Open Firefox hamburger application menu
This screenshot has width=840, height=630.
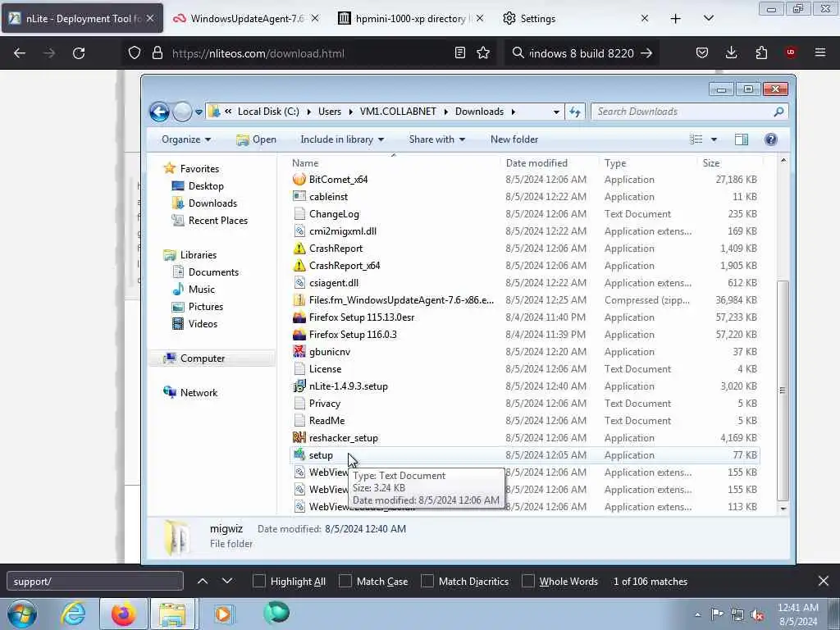pyautogui.click(x=820, y=52)
